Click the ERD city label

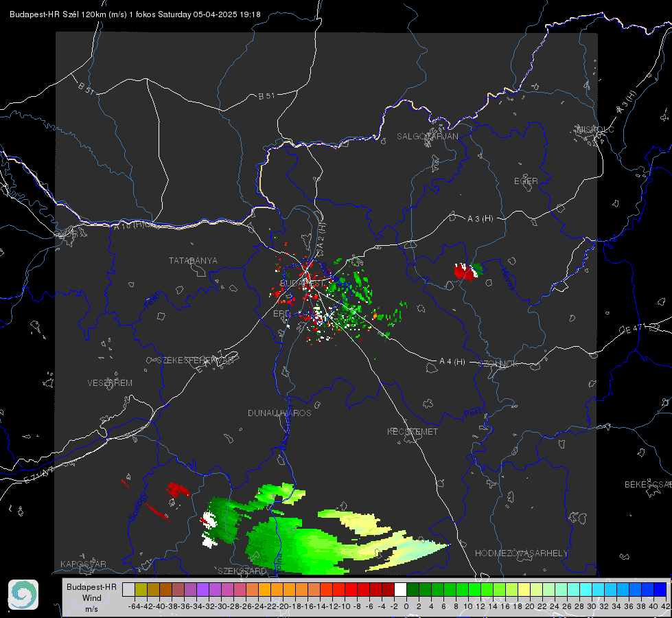coord(281,314)
